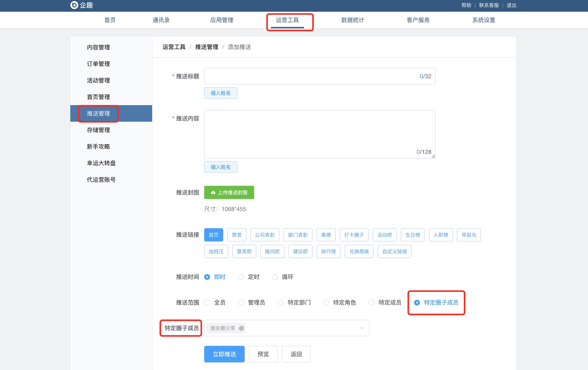Image resolution: width=588 pixels, height=370 pixels.
Task: Click the 企趣 logo icon
Action: click(74, 5)
